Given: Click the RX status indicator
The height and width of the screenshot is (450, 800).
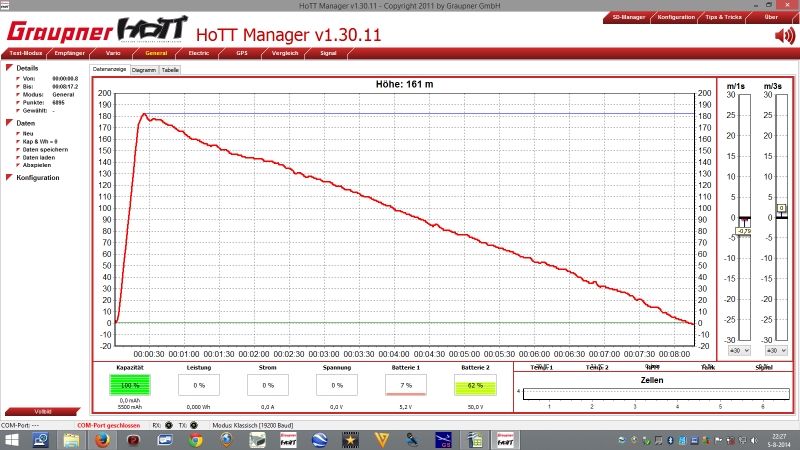Looking at the screenshot, I should click(x=168, y=425).
